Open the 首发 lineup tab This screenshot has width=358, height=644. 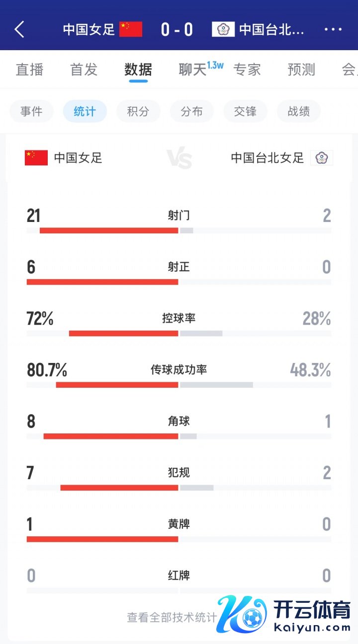pos(84,70)
